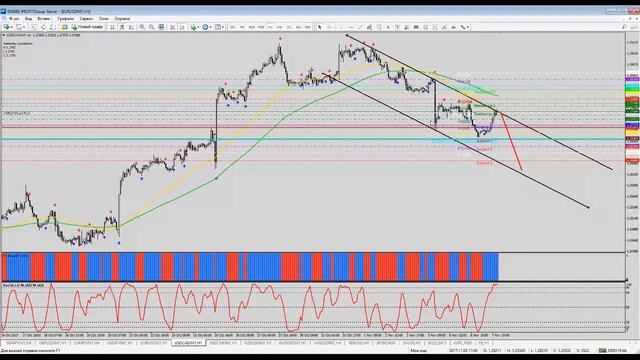The height and width of the screenshot is (360, 640).
Task: Open the search magnifier icon
Action: 624,27
